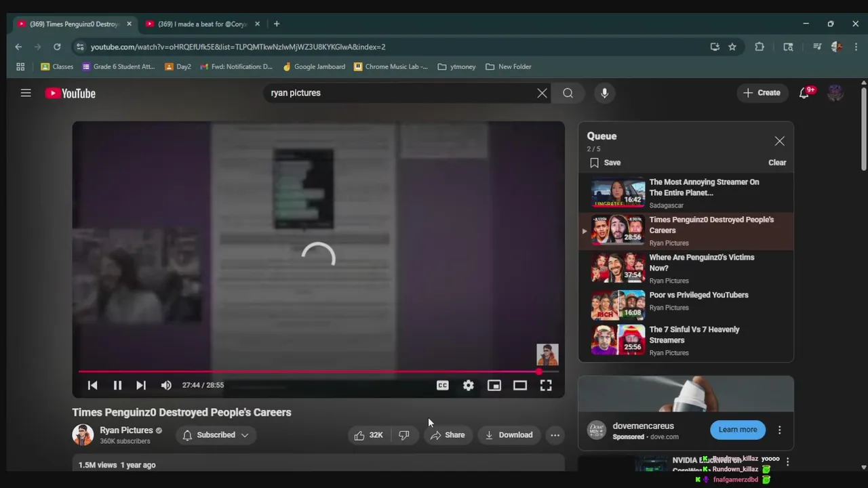The width and height of the screenshot is (868, 488).
Task: Open the notifications bell
Action: point(804,93)
